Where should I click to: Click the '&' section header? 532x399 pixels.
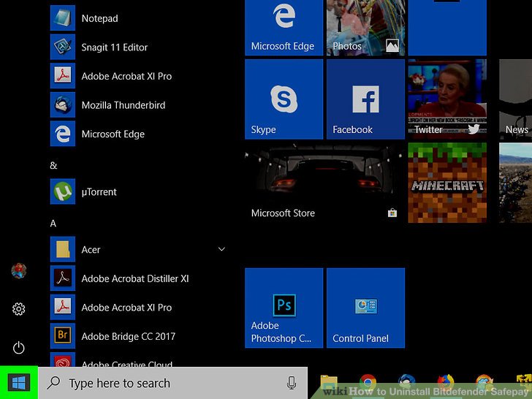(53, 166)
